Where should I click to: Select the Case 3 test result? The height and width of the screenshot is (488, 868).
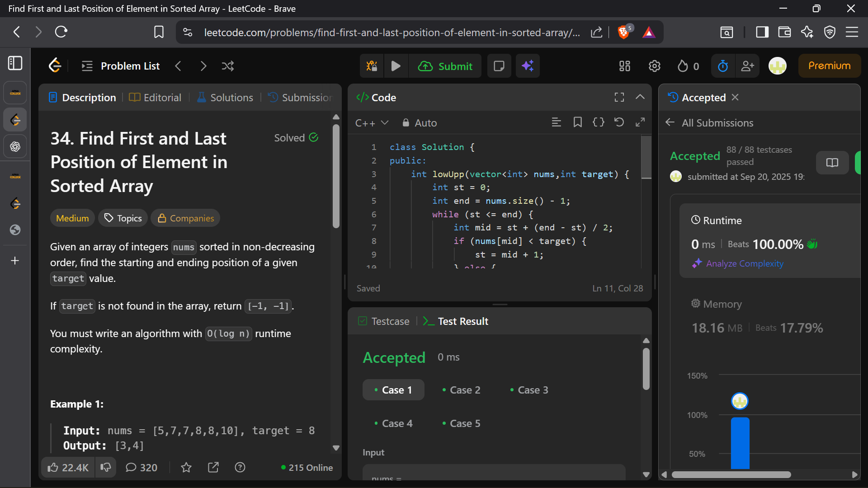click(x=528, y=390)
